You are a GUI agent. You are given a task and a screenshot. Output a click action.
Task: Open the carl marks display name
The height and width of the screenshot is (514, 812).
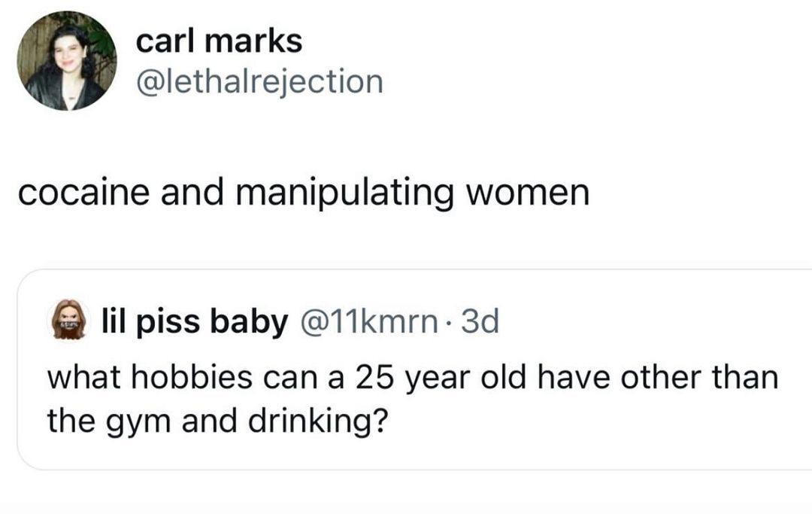(219, 41)
